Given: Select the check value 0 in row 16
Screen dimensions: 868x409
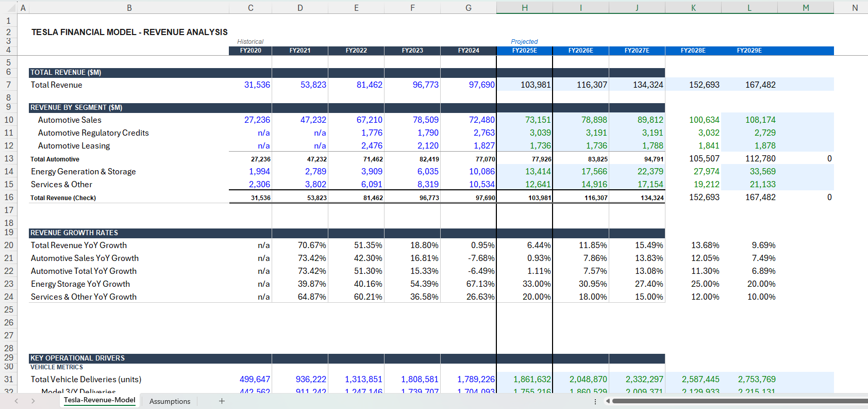Looking at the screenshot, I should tap(829, 197).
